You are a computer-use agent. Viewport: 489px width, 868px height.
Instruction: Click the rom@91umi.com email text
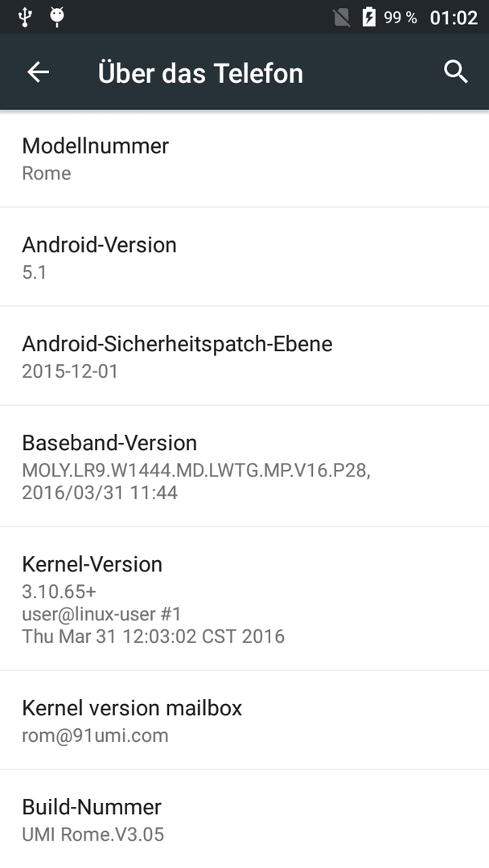click(x=95, y=735)
